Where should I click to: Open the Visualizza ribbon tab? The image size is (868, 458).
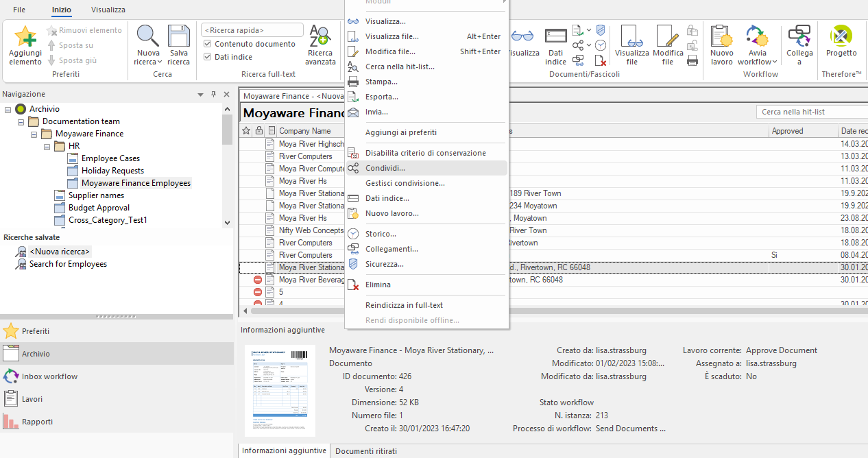pyautogui.click(x=108, y=10)
